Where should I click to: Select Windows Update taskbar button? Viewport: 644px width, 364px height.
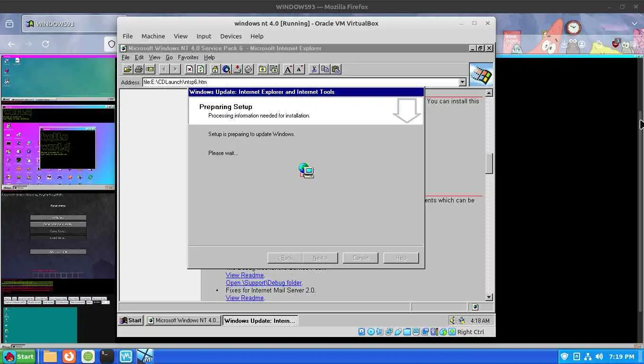tap(260, 320)
